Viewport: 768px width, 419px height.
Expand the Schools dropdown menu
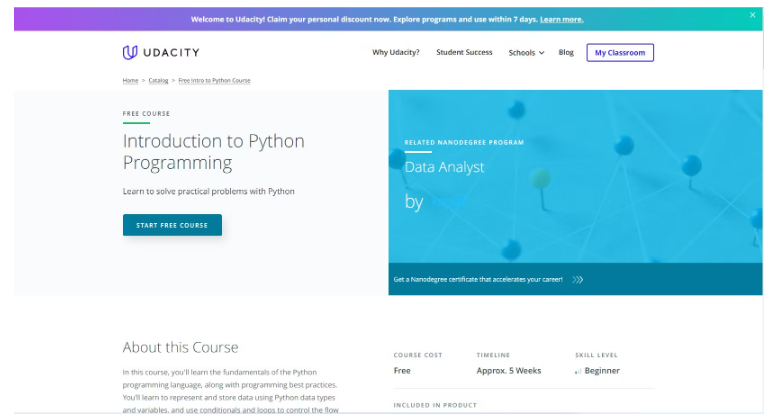pyautogui.click(x=526, y=52)
